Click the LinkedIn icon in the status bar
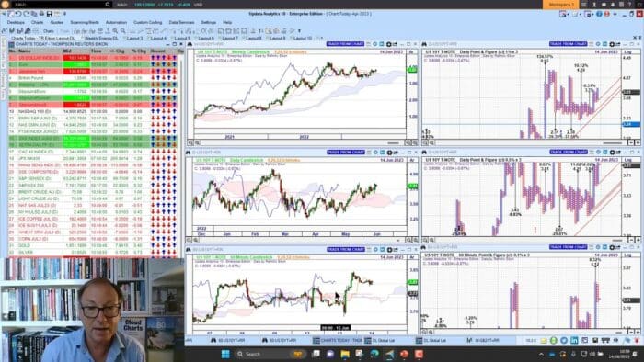Viewport: 644px width, 362px height. 574,341
